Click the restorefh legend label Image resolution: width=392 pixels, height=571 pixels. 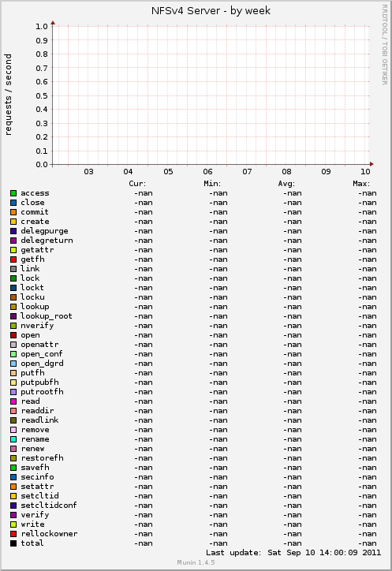[42, 458]
